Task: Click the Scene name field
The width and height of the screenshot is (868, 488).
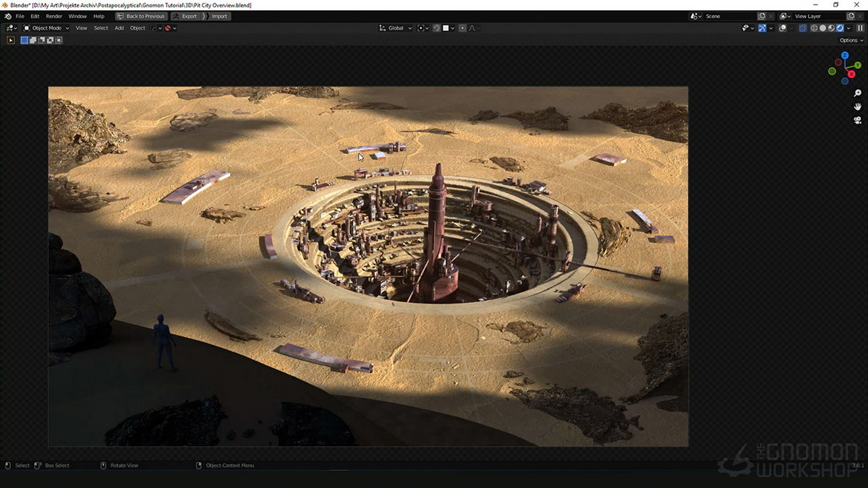Action: [730, 16]
